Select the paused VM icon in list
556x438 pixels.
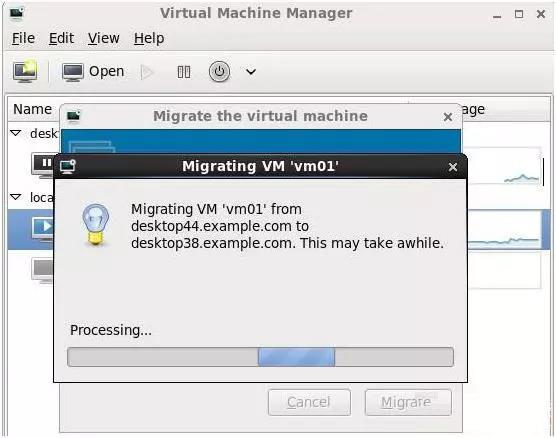click(43, 165)
